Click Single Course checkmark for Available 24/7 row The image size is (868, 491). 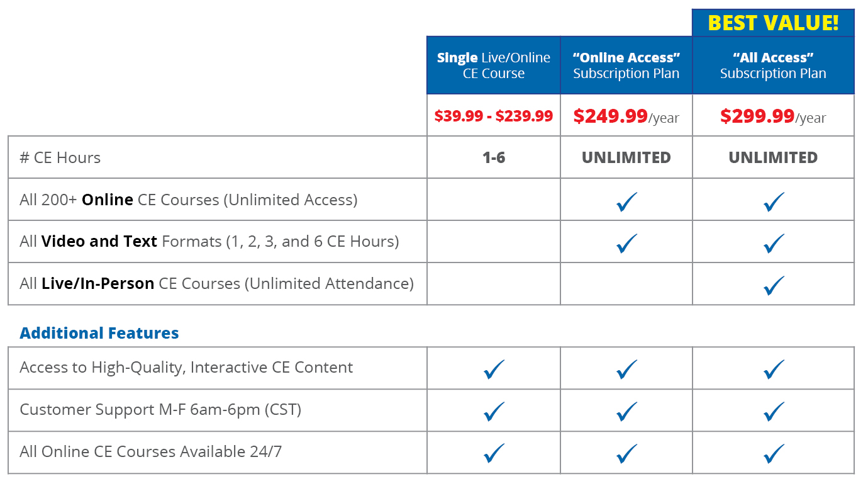(x=494, y=453)
